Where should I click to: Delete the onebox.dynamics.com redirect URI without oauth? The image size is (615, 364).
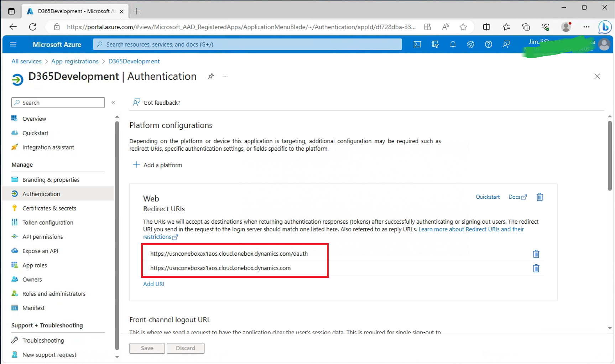click(536, 268)
